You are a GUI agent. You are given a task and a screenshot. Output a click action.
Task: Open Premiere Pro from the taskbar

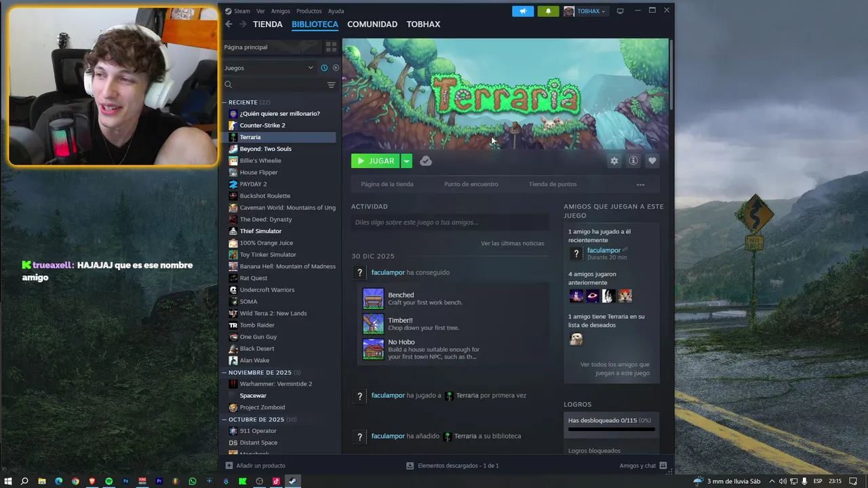click(x=159, y=481)
